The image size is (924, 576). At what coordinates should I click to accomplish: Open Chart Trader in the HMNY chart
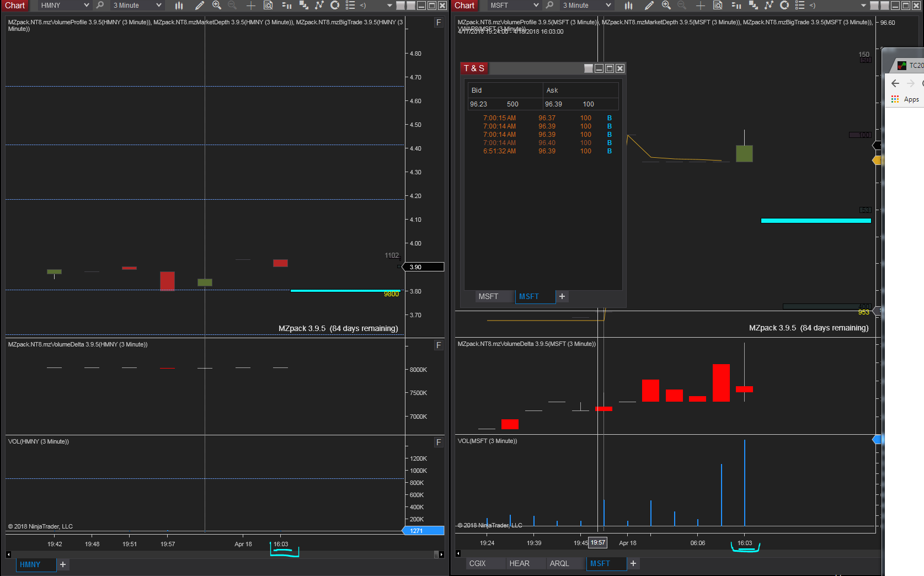click(x=286, y=5)
